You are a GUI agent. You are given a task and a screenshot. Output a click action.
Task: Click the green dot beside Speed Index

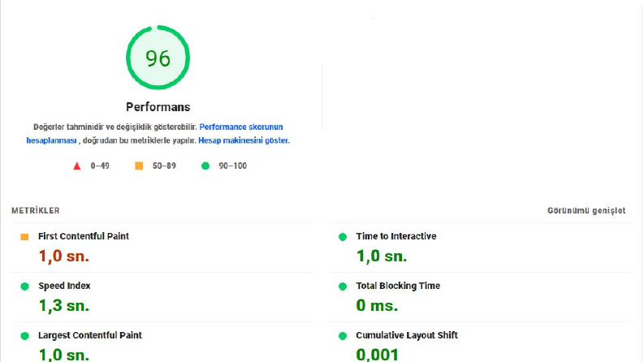pyautogui.click(x=24, y=286)
